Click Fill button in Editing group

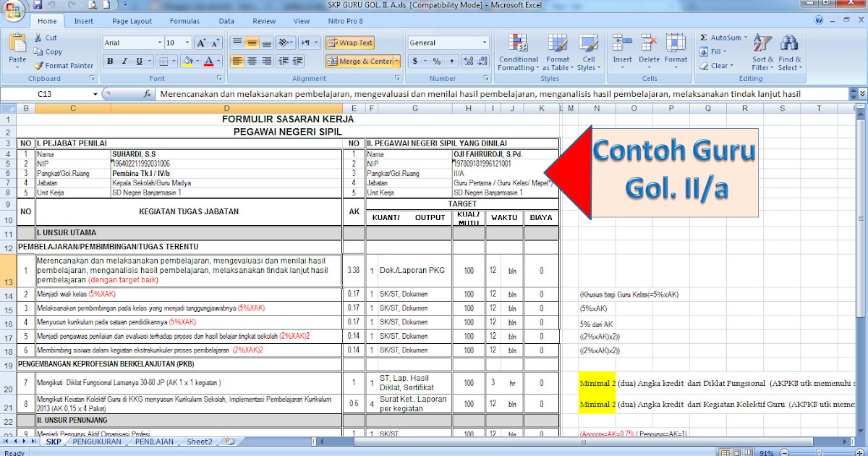(713, 52)
